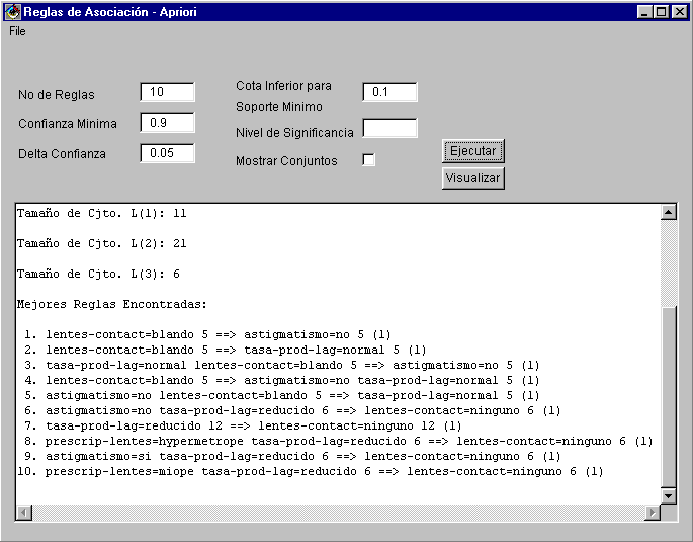Click the No de Reglas input field
The width and height of the screenshot is (693, 542).
(x=167, y=92)
